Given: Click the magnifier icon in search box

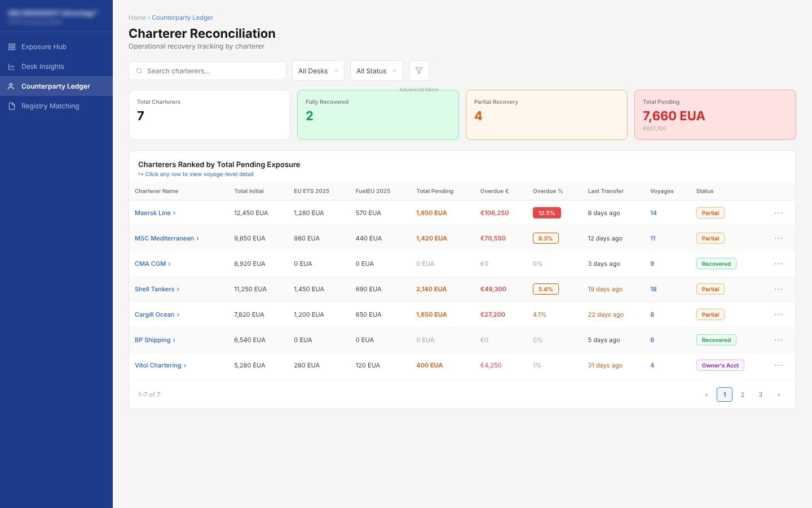Looking at the screenshot, I should pyautogui.click(x=139, y=71).
